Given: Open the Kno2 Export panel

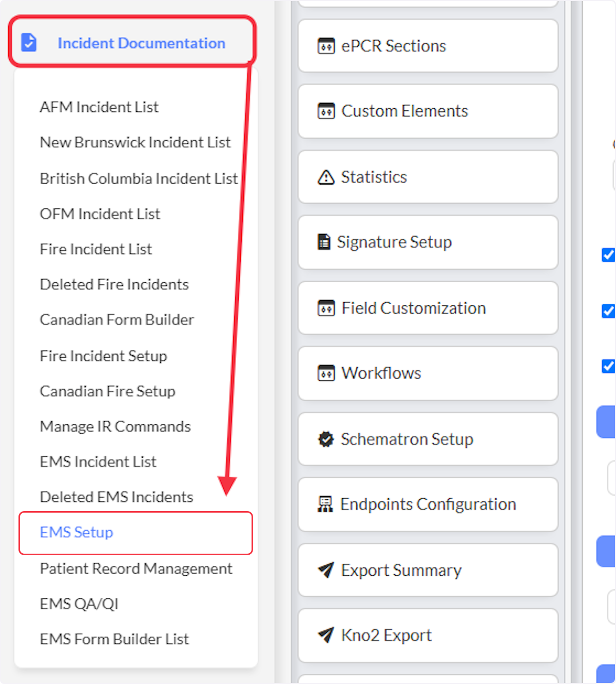Looking at the screenshot, I should click(428, 635).
